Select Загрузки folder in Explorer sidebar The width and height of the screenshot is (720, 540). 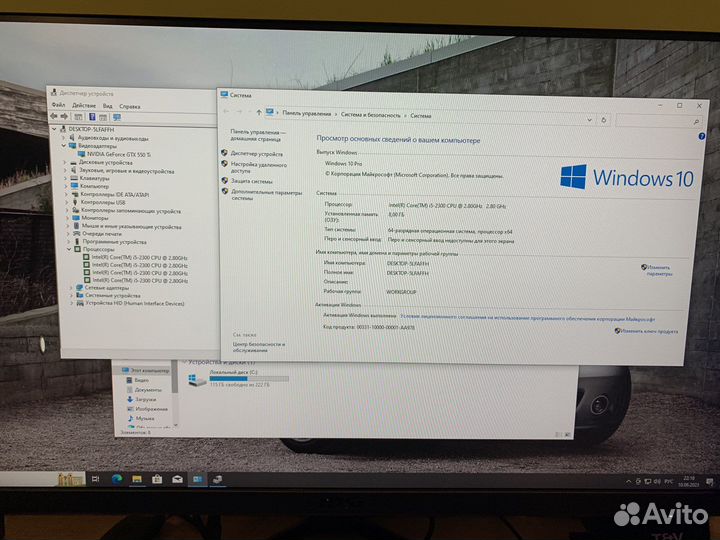(x=146, y=399)
